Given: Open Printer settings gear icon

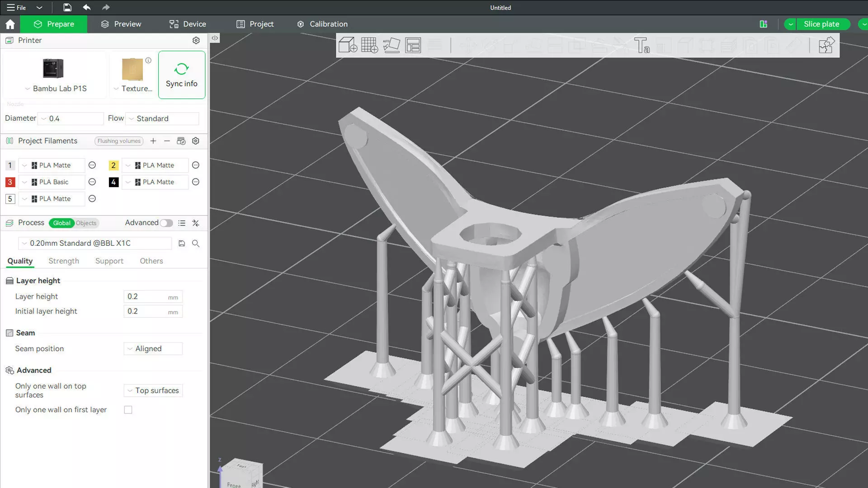Looking at the screenshot, I should pos(196,40).
